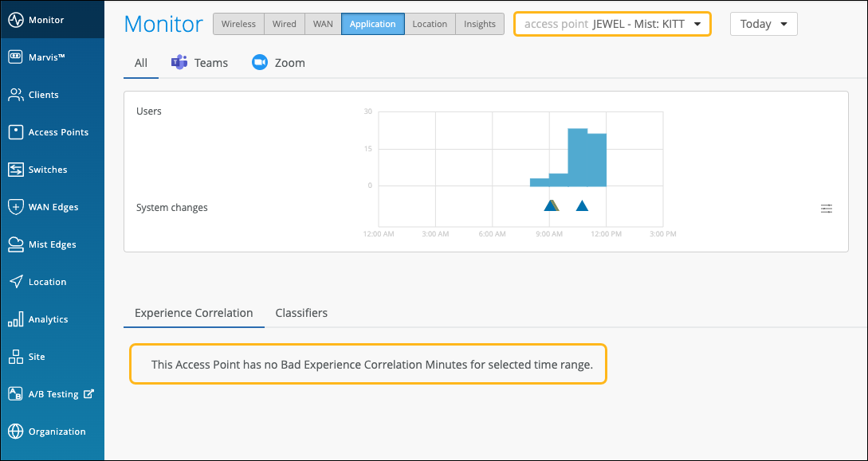868x461 pixels.
Task: Click the Location button in Monitor bar
Action: coord(430,24)
